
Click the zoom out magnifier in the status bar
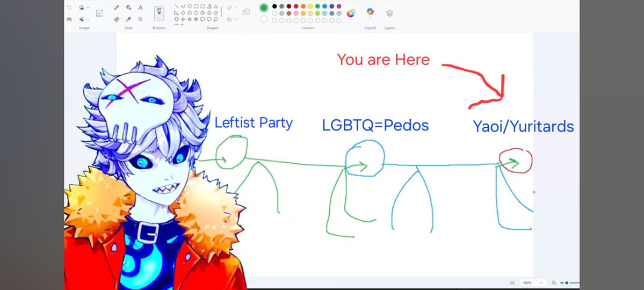click(554, 282)
